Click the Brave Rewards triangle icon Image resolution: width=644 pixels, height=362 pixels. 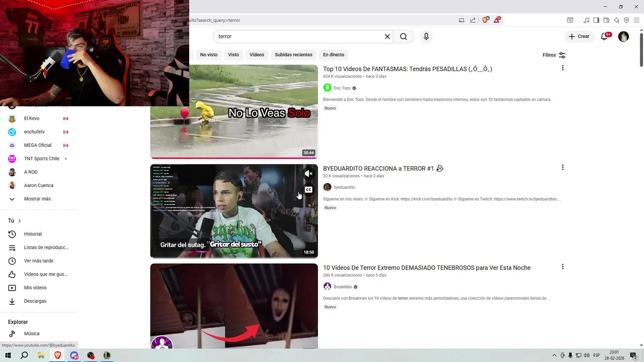pos(497,20)
